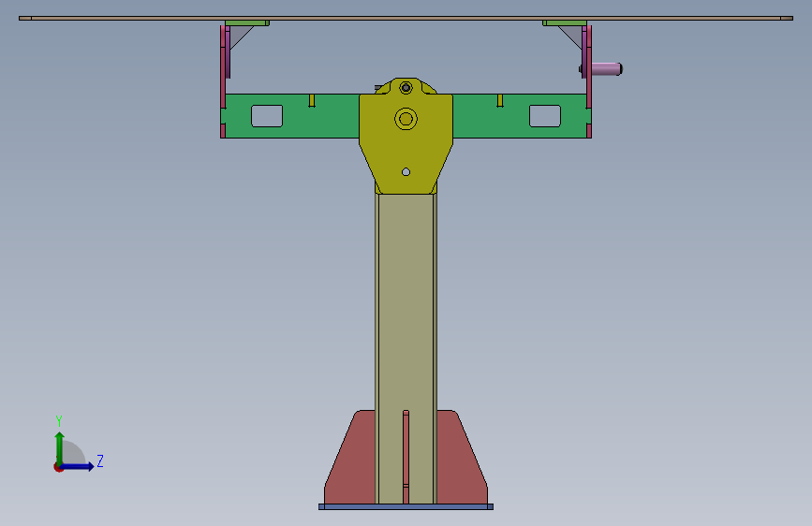Pick the small hole near the bracket bottom
The width and height of the screenshot is (812, 526).
[406, 172]
